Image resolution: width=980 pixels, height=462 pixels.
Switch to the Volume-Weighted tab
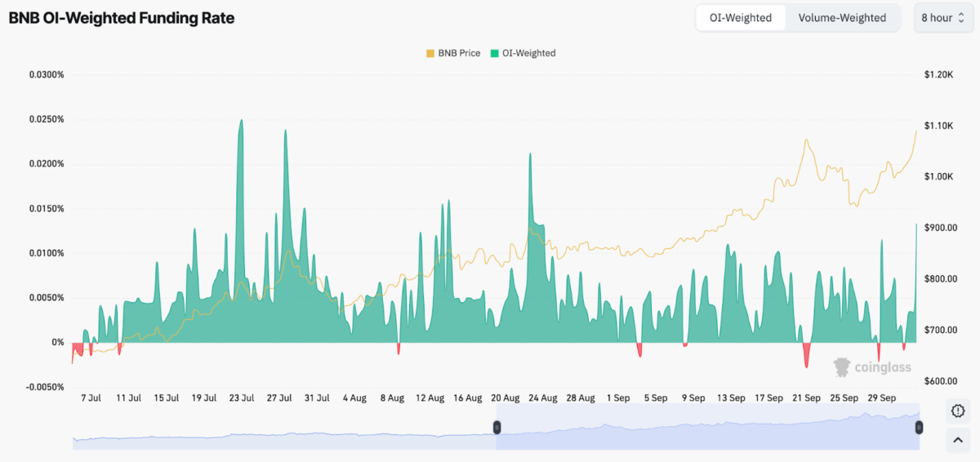(842, 18)
